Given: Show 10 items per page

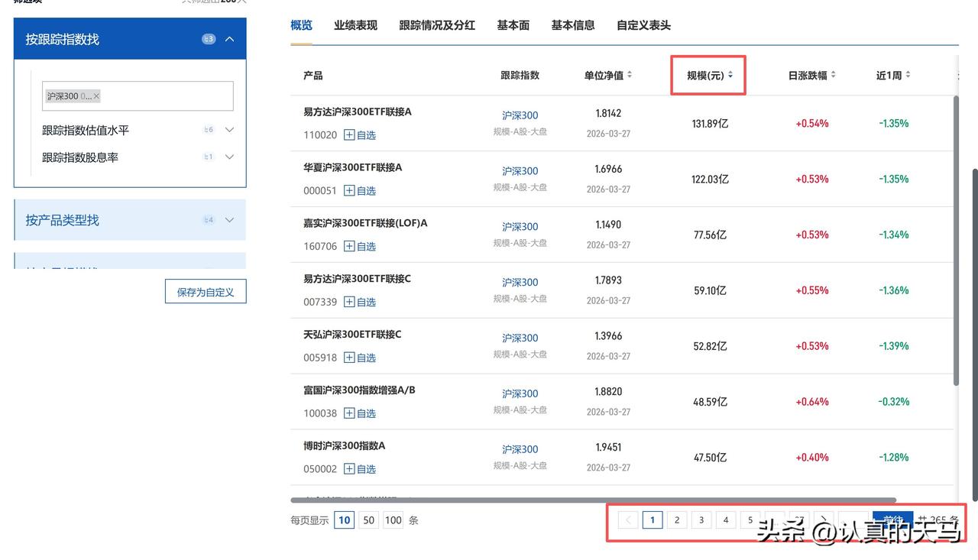Looking at the screenshot, I should pyautogui.click(x=345, y=520).
